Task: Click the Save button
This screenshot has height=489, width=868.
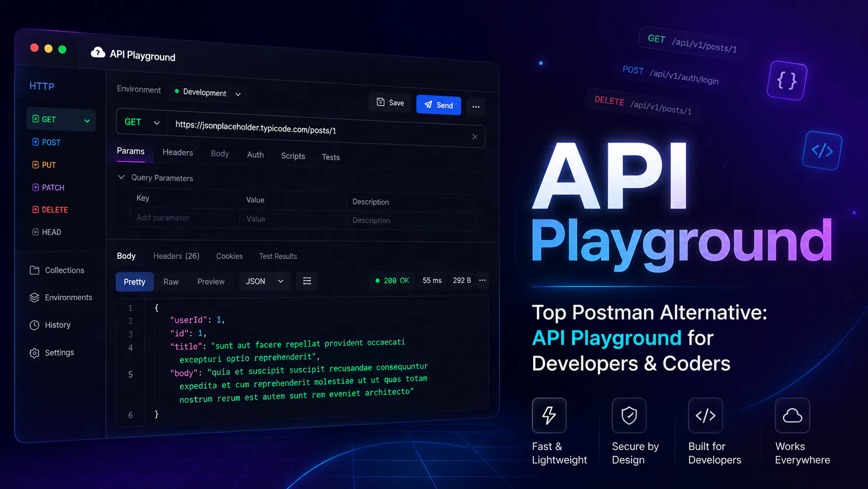Action: click(x=390, y=102)
